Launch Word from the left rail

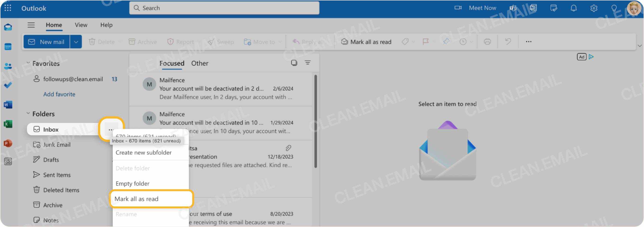[x=8, y=105]
